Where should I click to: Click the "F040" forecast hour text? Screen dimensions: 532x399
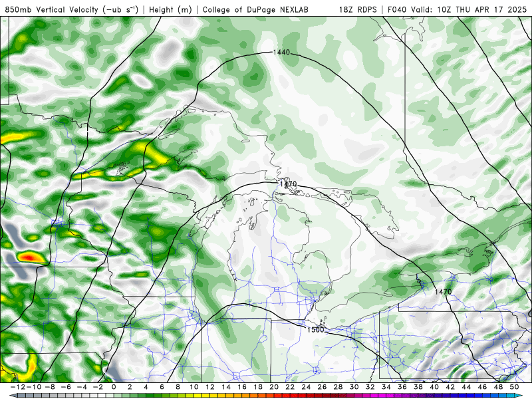(398, 9)
